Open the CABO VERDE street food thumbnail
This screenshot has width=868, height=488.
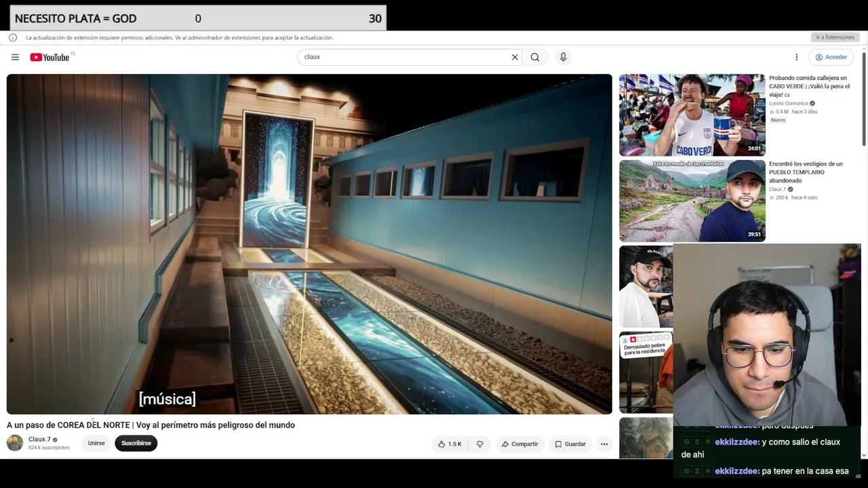692,115
